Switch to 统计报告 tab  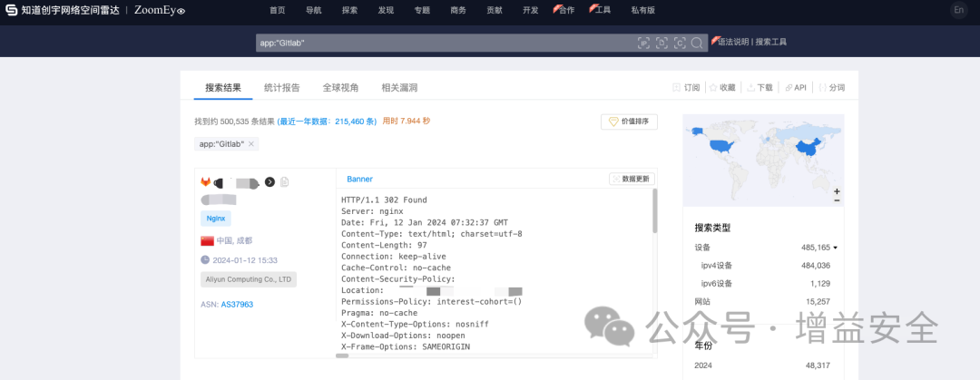tap(282, 87)
